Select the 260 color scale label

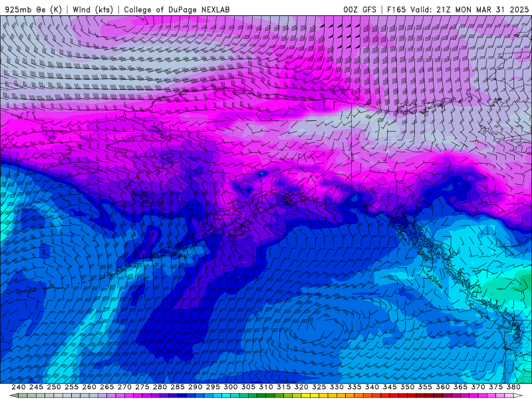[x=89, y=387]
